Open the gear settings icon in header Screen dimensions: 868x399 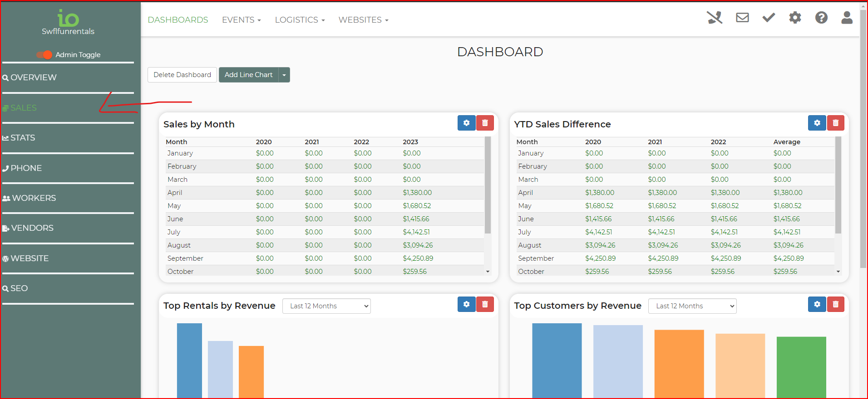click(795, 18)
